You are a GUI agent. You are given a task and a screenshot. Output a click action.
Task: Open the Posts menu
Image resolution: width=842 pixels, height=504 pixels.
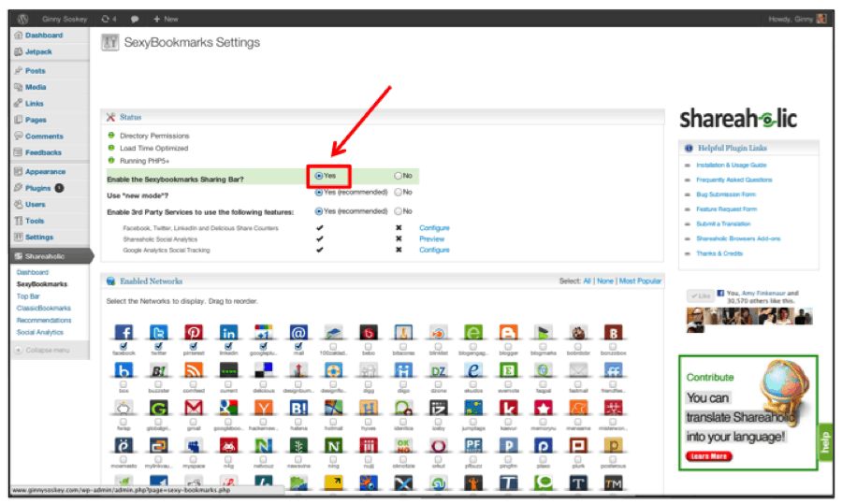(x=36, y=71)
